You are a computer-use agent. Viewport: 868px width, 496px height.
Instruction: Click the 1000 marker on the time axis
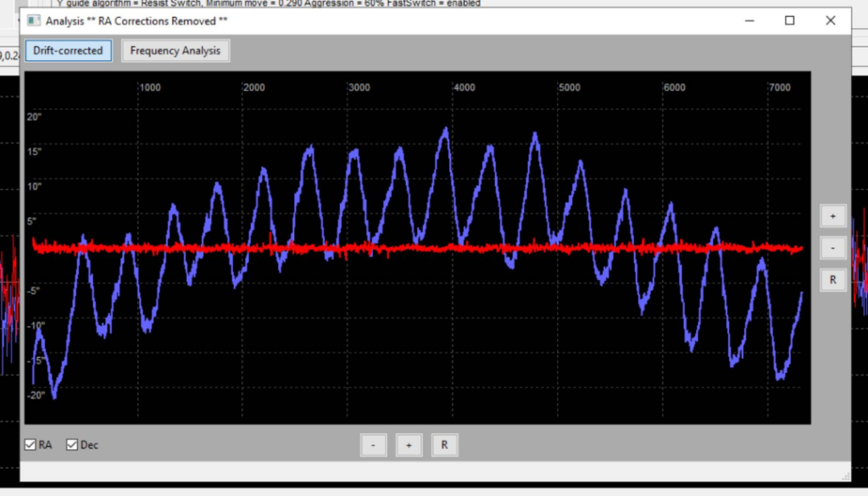(x=149, y=87)
